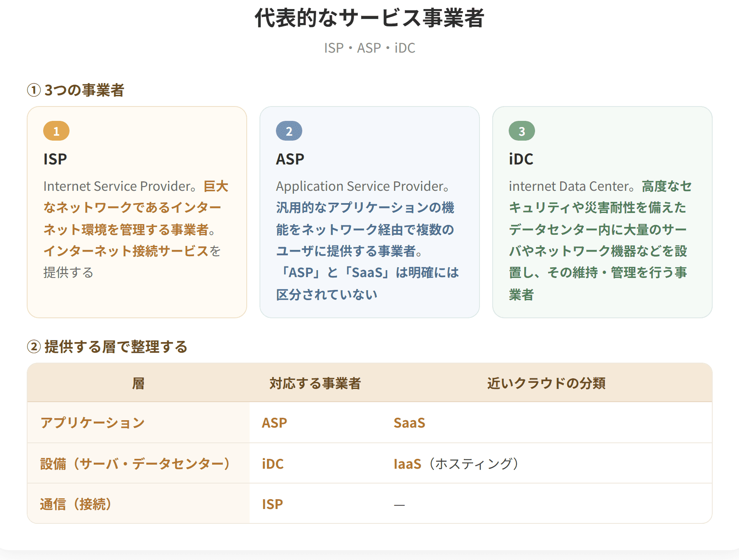
Task: Click the ASP cell in the table
Action: [x=274, y=423]
